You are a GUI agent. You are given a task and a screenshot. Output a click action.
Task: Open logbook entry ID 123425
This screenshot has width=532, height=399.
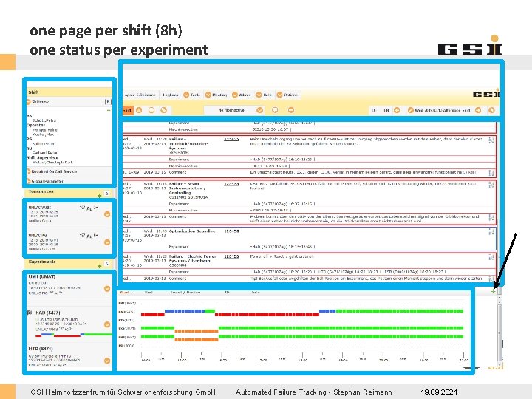pos(231,139)
